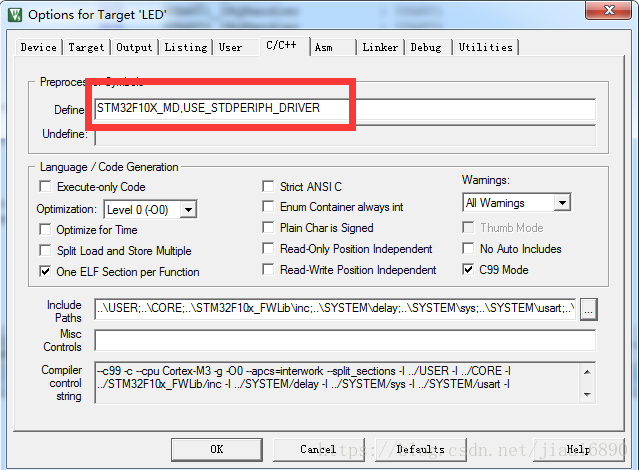This screenshot has height=470, width=639.
Task: Click the Cancel button
Action: 318,450
